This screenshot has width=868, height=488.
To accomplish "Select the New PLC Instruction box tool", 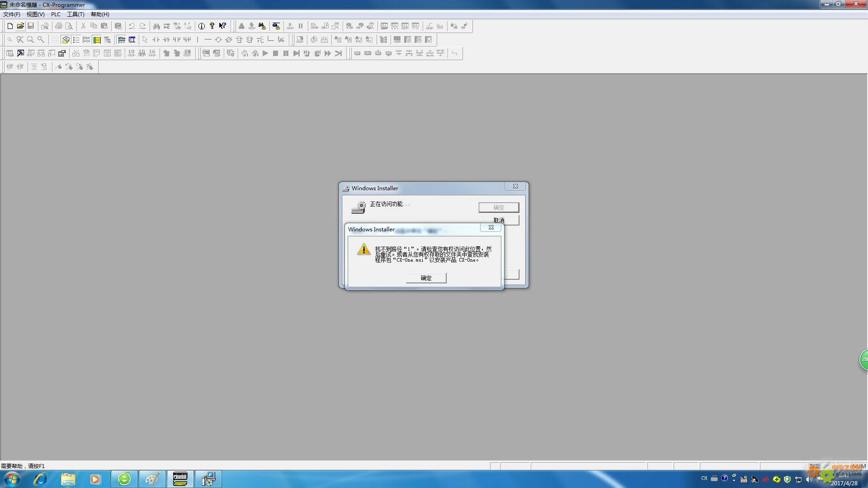I will 239,40.
